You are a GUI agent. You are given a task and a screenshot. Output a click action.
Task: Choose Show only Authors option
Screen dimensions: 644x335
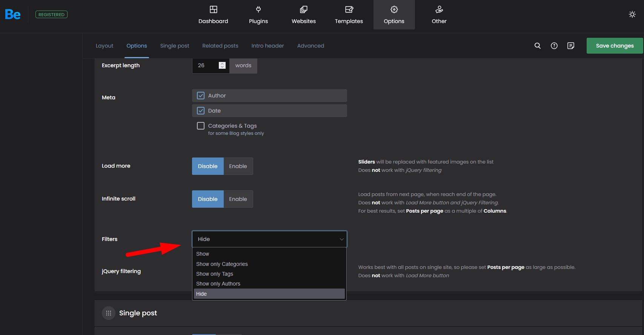(269, 284)
